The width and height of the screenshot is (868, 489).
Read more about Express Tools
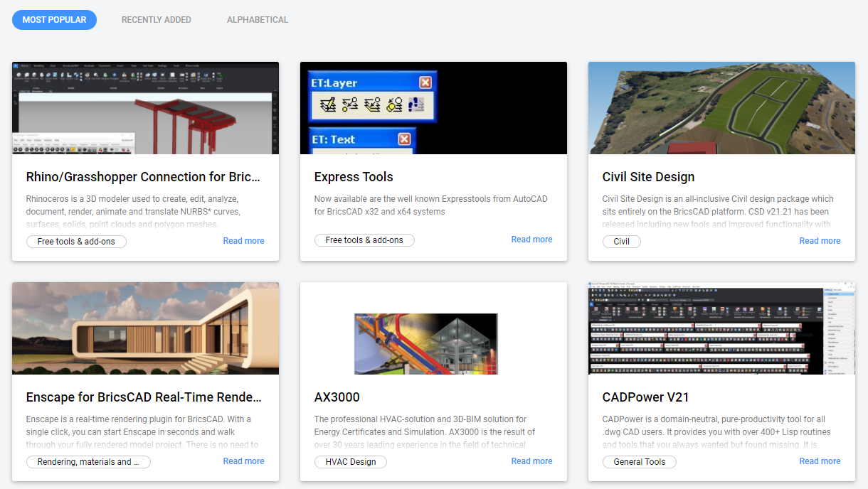(531, 240)
